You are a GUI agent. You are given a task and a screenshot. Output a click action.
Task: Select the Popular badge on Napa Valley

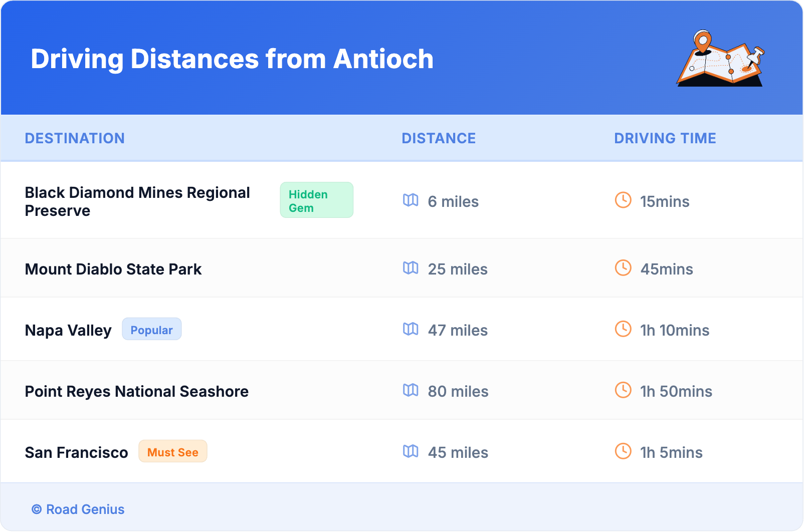point(151,330)
